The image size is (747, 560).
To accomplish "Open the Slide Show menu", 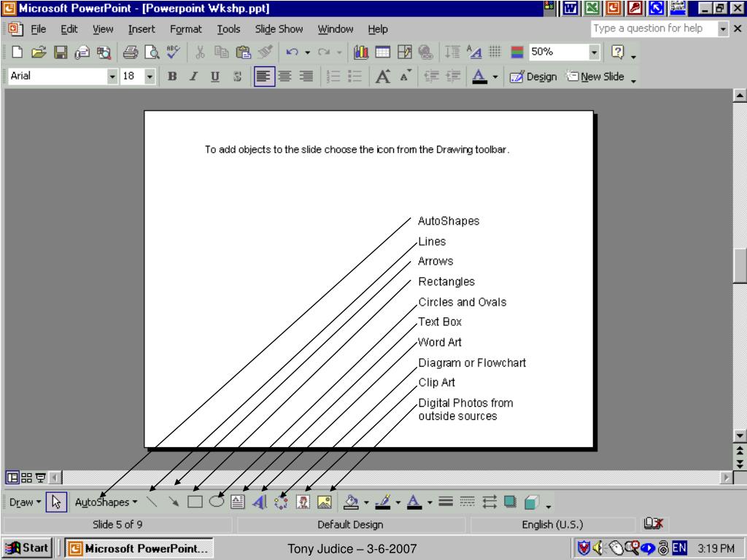I will coord(279,29).
